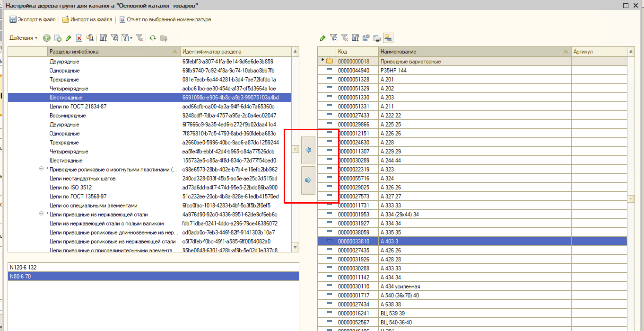Open left panel's selection and sorting icon
644x331 pixels.
pyautogui.click(x=103, y=38)
